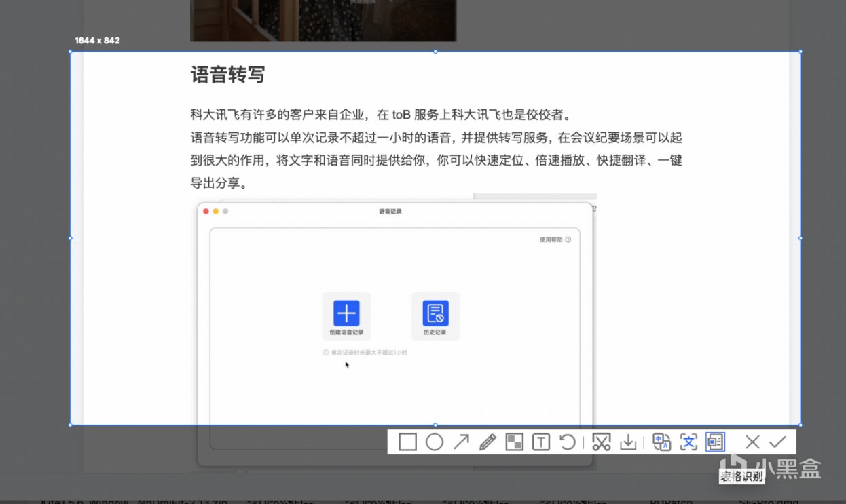The height and width of the screenshot is (504, 846).
Task: Click the 语音转写 heading
Action: tap(227, 75)
